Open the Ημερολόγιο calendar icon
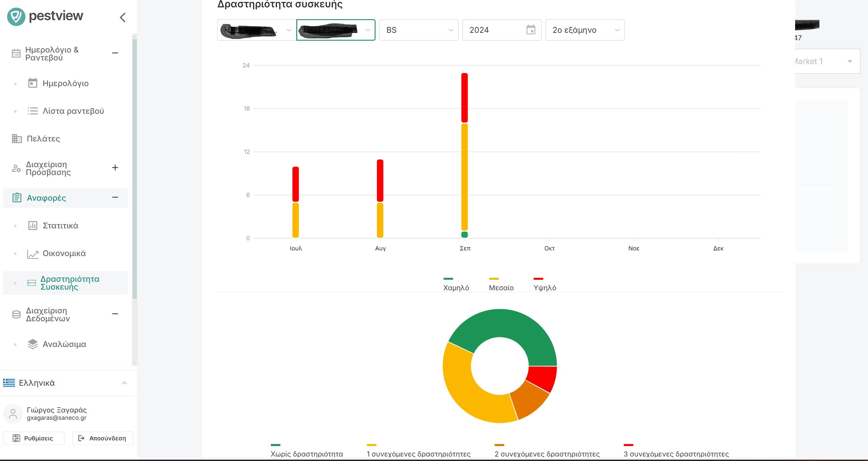This screenshot has height=461, width=868. (x=32, y=83)
